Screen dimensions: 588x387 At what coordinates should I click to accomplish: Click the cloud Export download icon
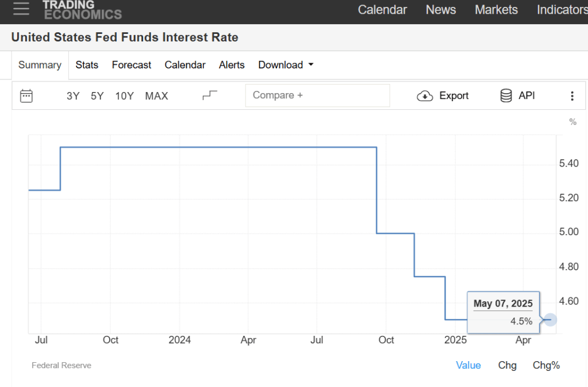425,96
